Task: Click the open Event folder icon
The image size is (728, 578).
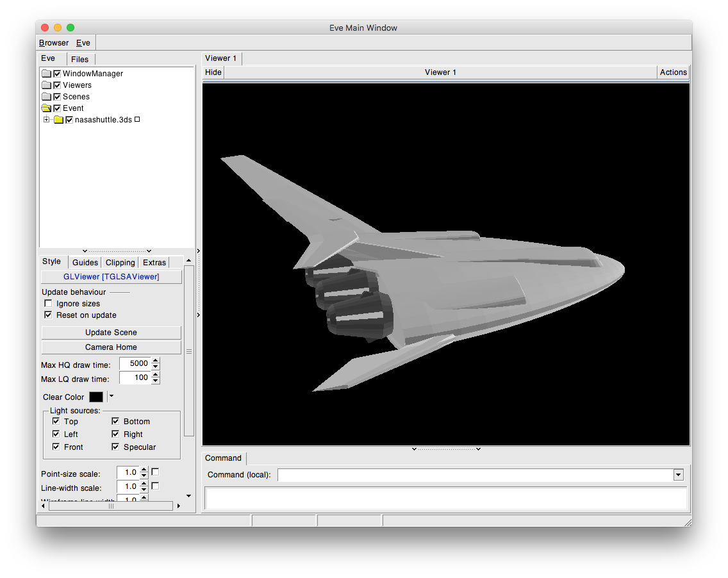Action: pyautogui.click(x=46, y=108)
